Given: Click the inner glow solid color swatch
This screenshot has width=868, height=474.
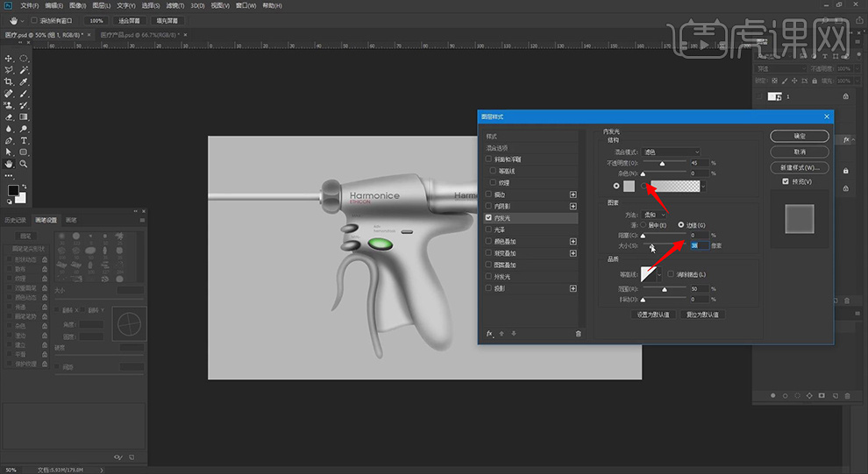Looking at the screenshot, I should 629,187.
